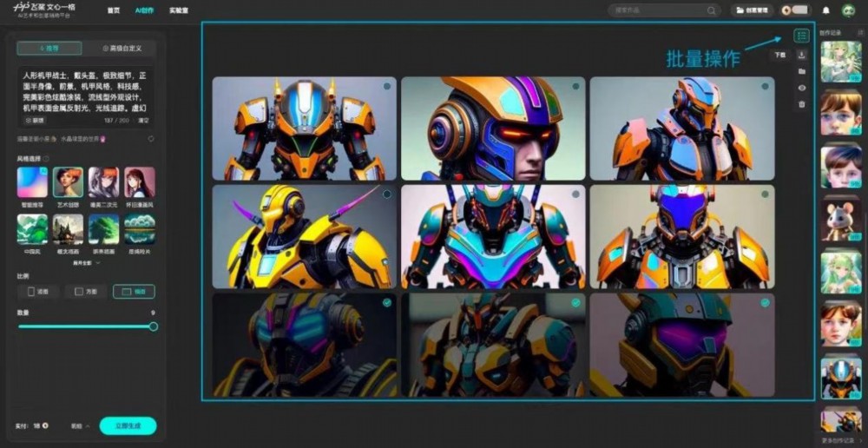Tick the selection circle on purple helmet face image
The width and height of the screenshot is (868, 448).
point(575,86)
